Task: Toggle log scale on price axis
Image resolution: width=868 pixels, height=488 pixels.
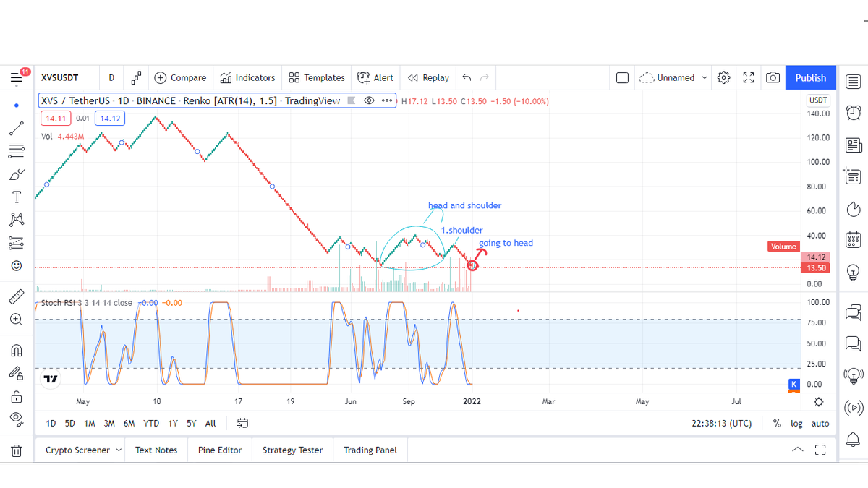Action: pos(796,424)
